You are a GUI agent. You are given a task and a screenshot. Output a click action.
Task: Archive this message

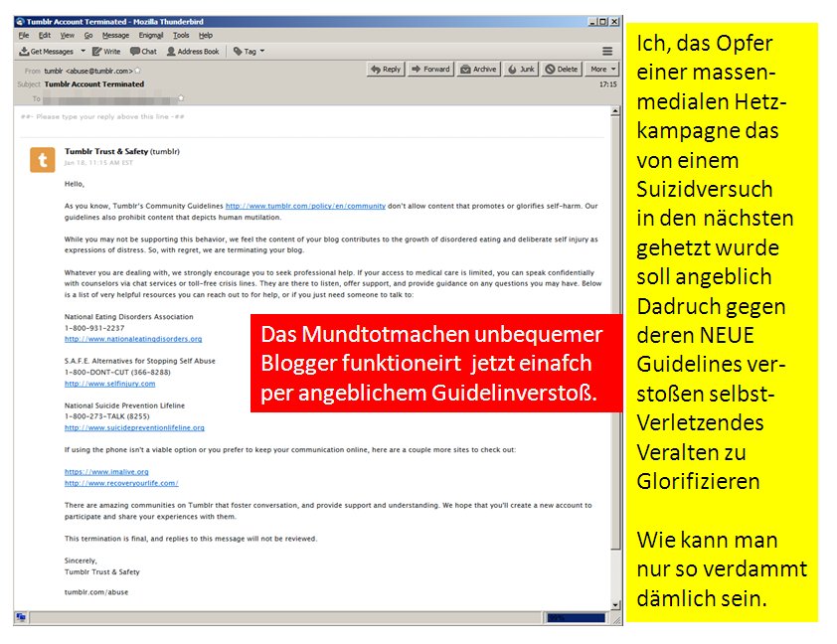tap(479, 69)
